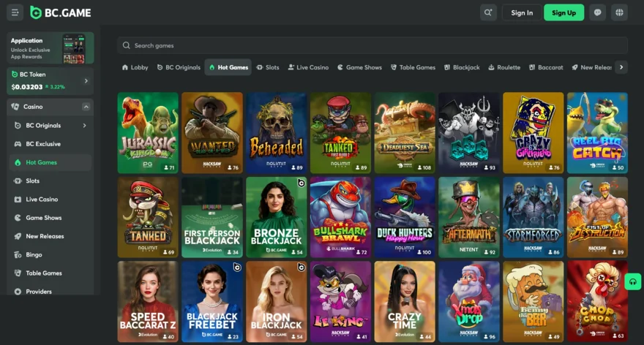The height and width of the screenshot is (345, 644).
Task: Click the Slots sidebar icon
Action: [x=18, y=181]
